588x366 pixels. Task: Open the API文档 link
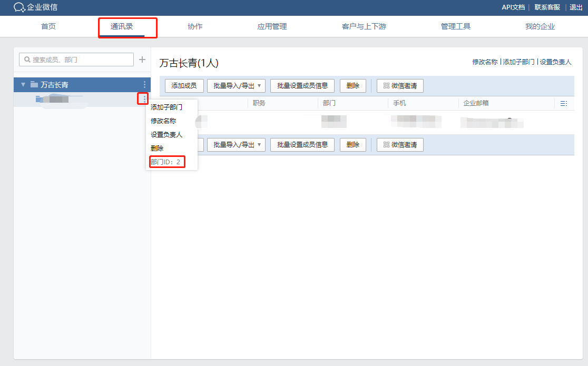513,7
